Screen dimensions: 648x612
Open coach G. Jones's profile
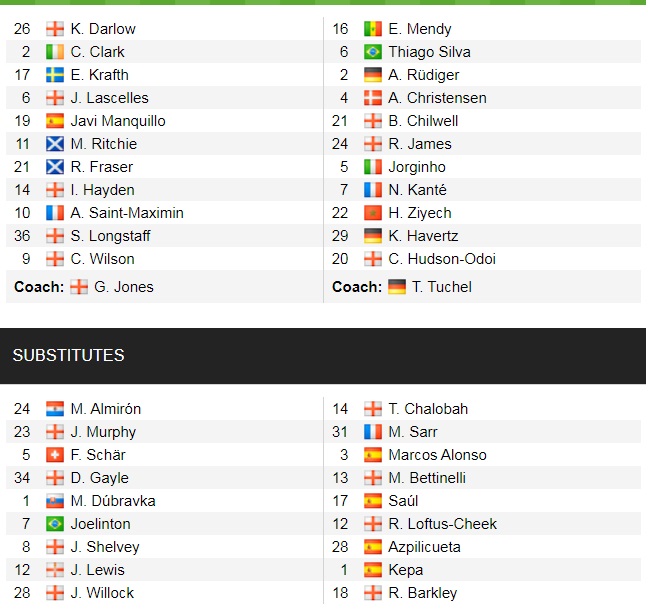click(x=124, y=287)
